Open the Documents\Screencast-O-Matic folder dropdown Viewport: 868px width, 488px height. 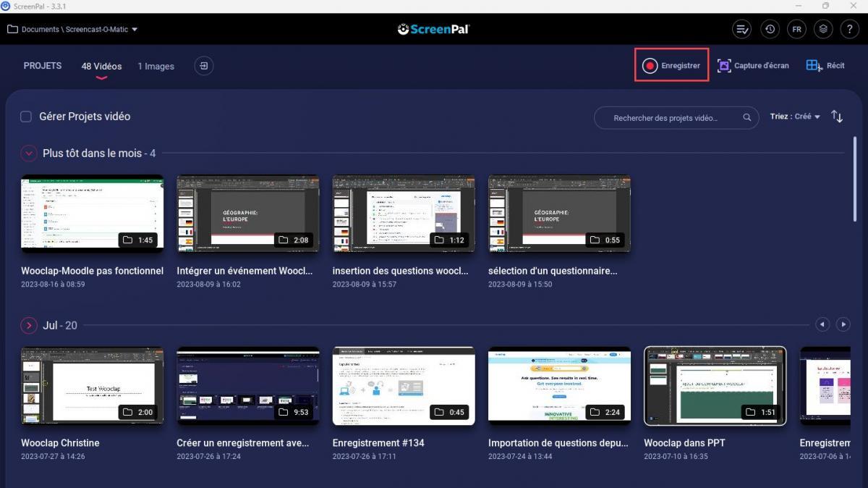tap(72, 30)
